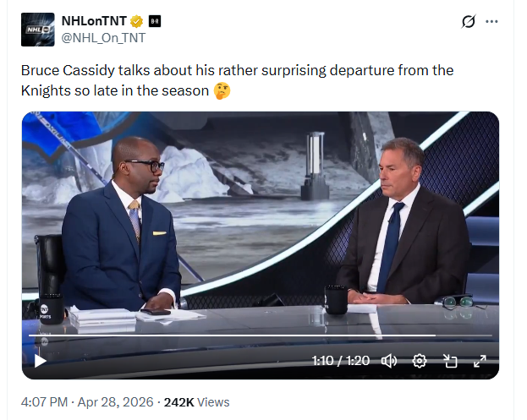The width and height of the screenshot is (527, 420).
Task: Click the video frame to toggle playback
Action: point(261,220)
